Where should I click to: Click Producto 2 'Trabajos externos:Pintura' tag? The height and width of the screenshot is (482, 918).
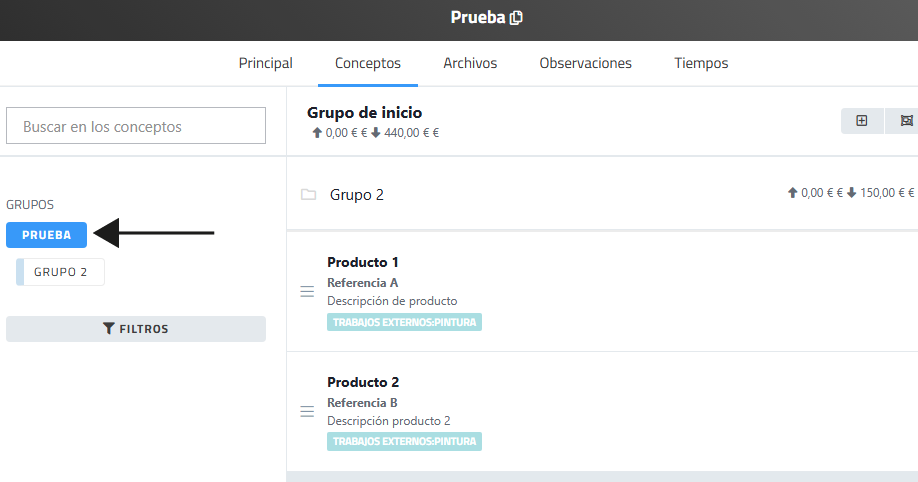click(x=404, y=441)
